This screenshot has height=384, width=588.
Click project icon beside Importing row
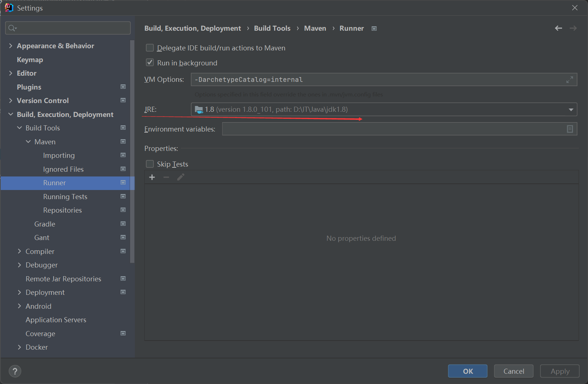click(123, 155)
